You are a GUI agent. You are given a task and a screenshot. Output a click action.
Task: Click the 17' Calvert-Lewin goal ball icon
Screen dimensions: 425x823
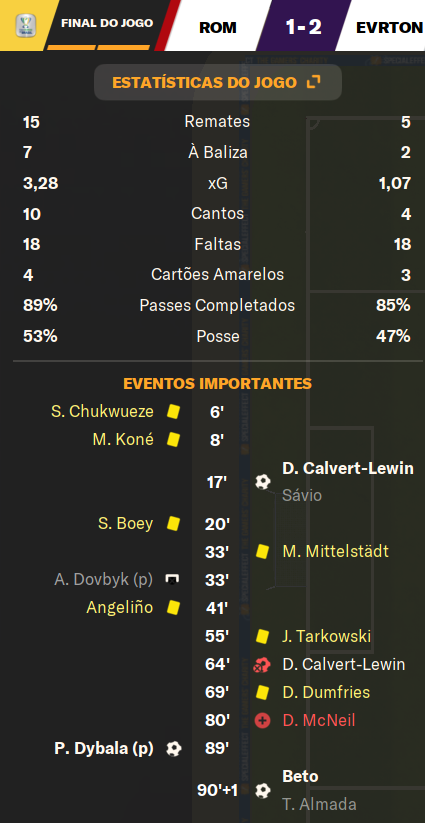[x=263, y=482]
